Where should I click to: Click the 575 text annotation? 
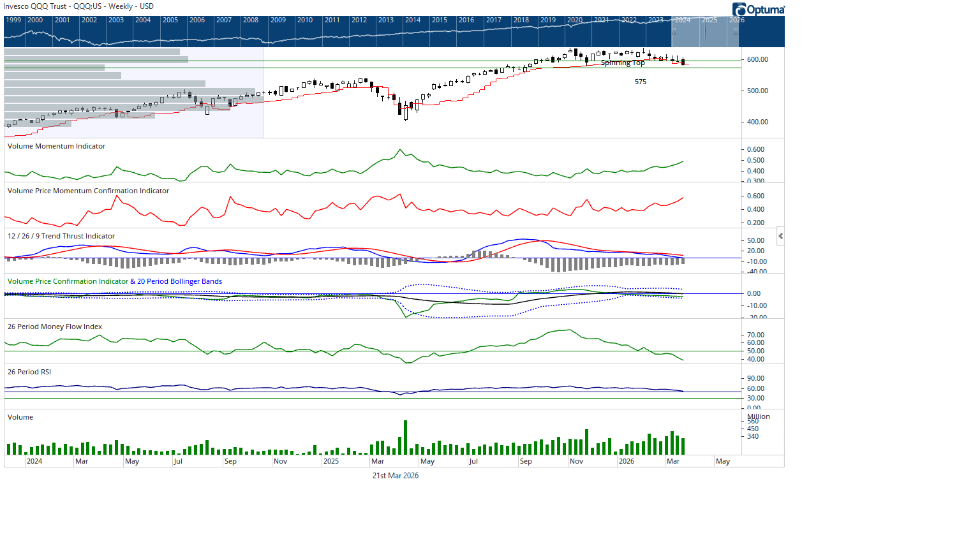pos(641,82)
